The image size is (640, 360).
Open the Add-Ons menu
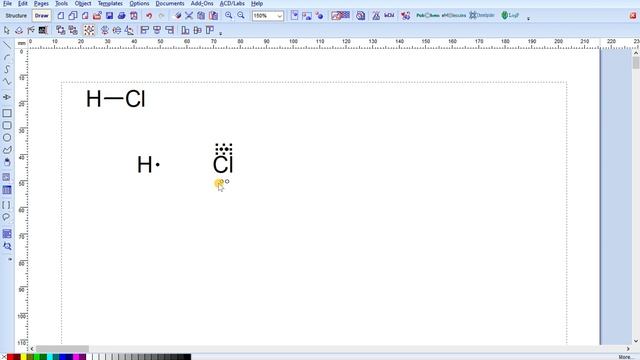[x=202, y=3]
